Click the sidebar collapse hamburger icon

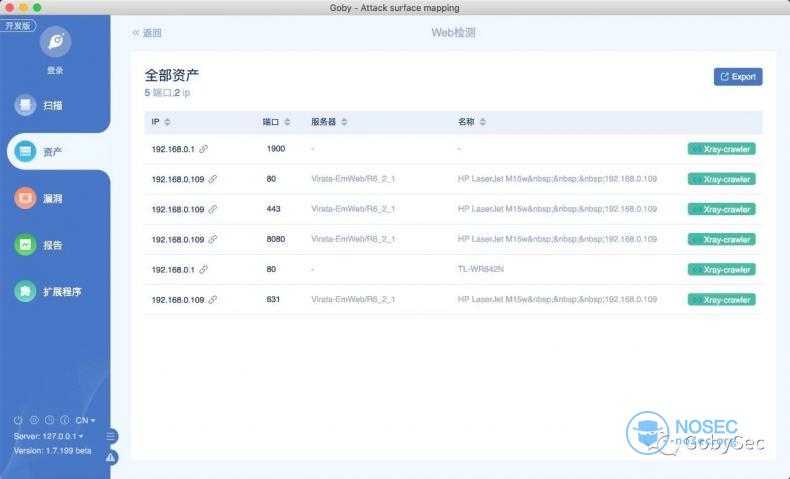coord(111,436)
